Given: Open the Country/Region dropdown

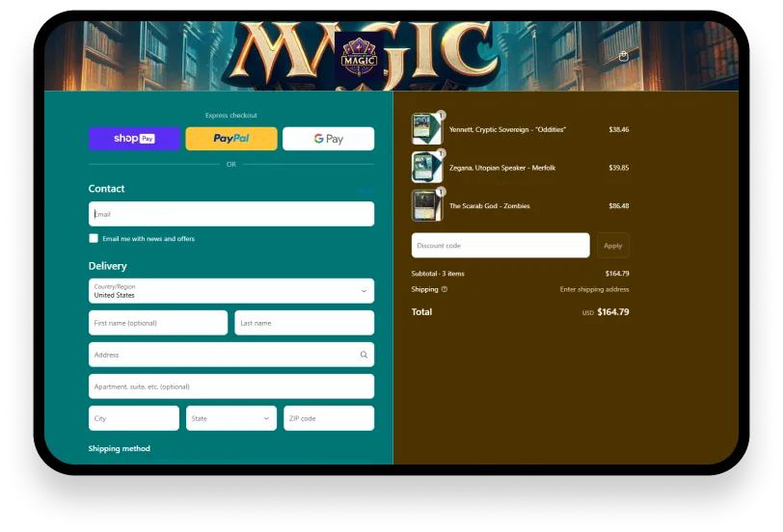Looking at the screenshot, I should 231,291.
